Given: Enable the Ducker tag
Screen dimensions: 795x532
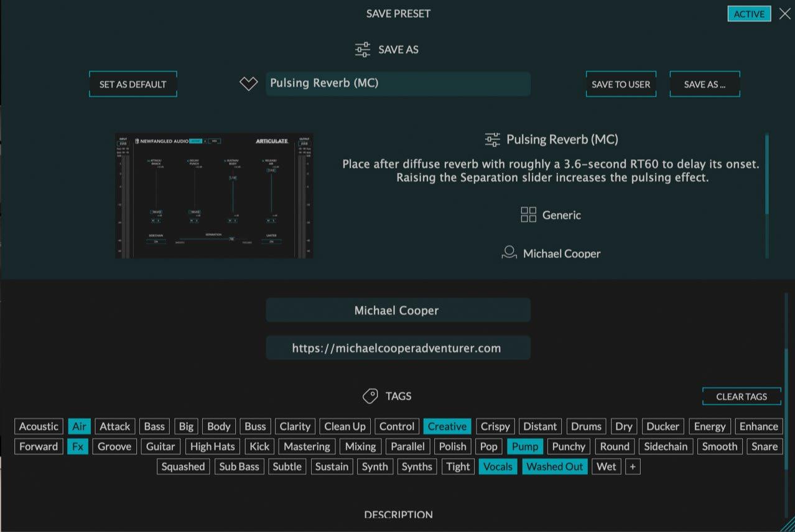Looking at the screenshot, I should 663,426.
